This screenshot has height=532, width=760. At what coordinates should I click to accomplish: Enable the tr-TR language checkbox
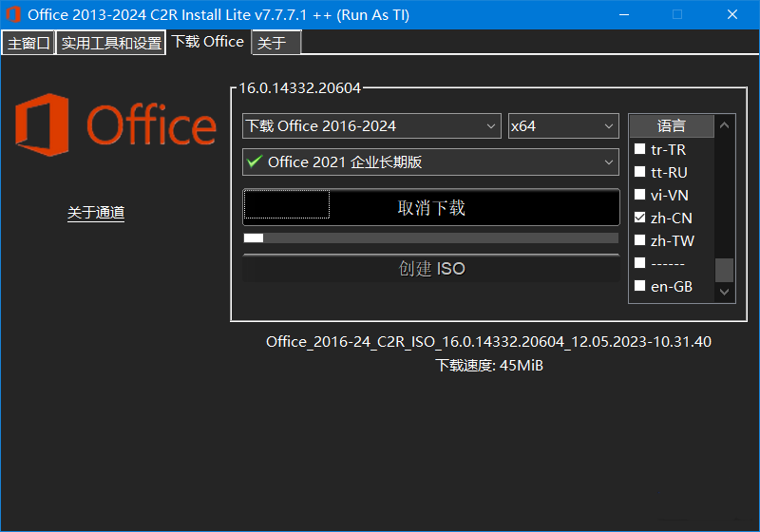(x=640, y=150)
